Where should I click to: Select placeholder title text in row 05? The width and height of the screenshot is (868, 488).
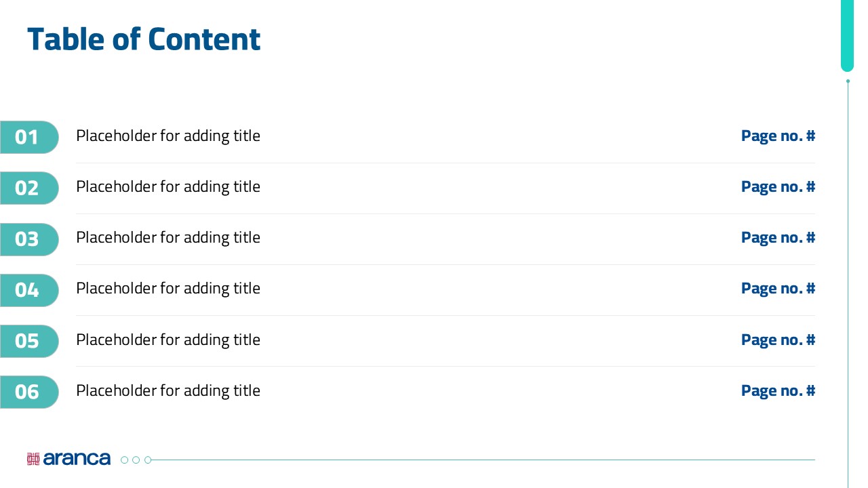(x=168, y=340)
